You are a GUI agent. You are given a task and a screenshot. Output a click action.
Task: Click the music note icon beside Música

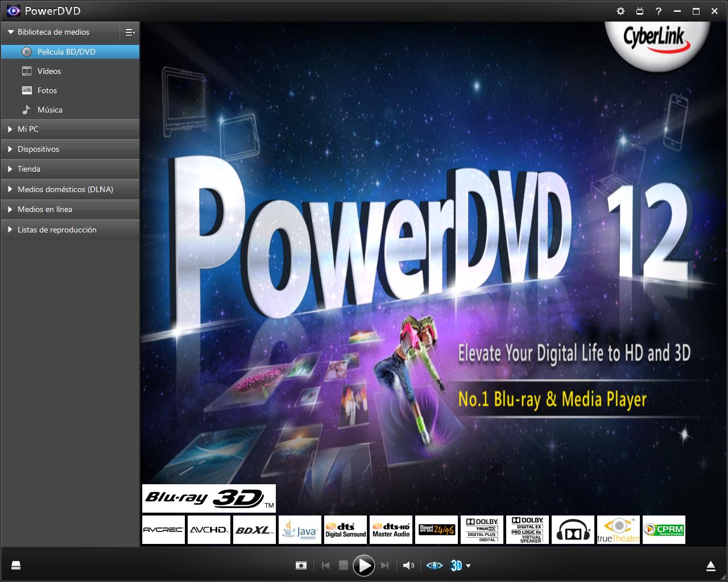26,109
